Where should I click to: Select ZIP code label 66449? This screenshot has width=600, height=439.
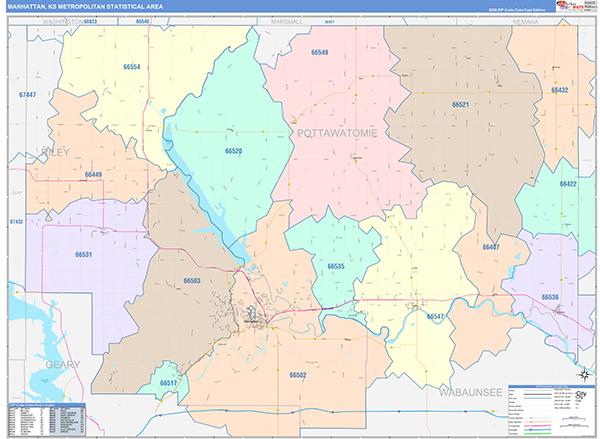93,175
